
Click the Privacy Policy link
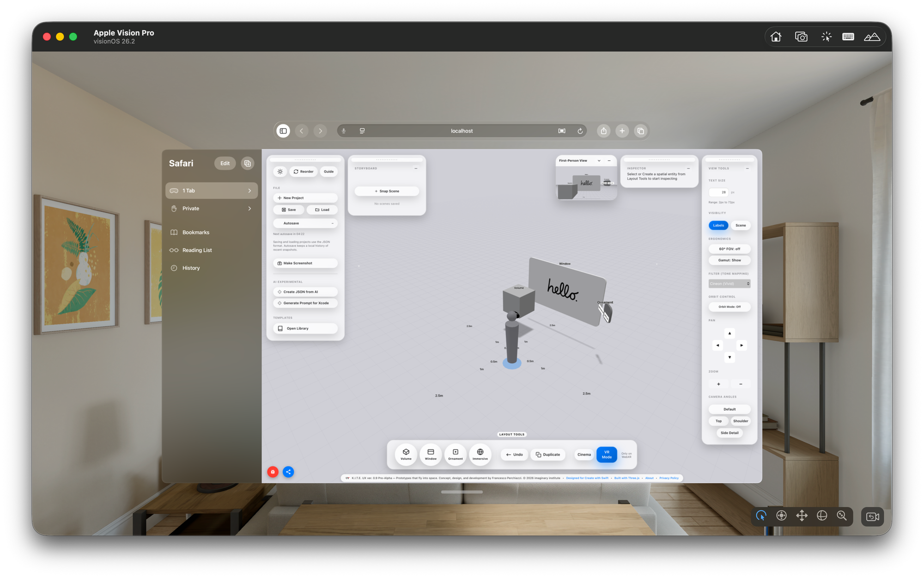pos(669,478)
